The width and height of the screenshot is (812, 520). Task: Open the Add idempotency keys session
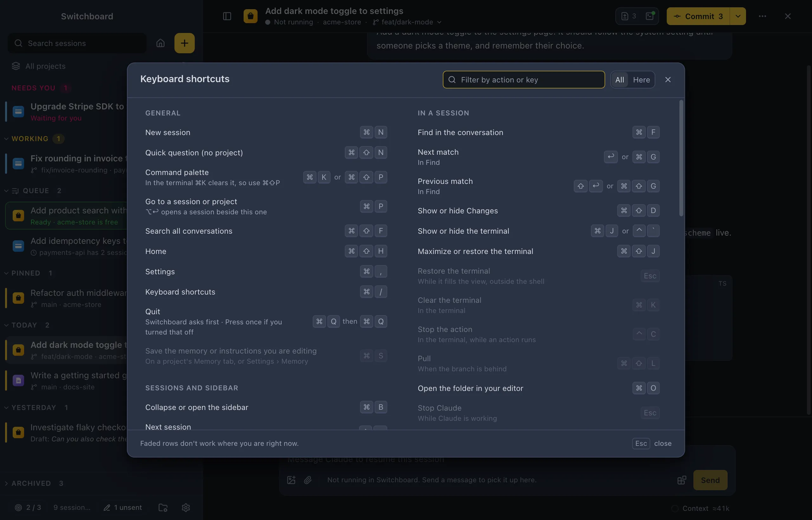66,246
